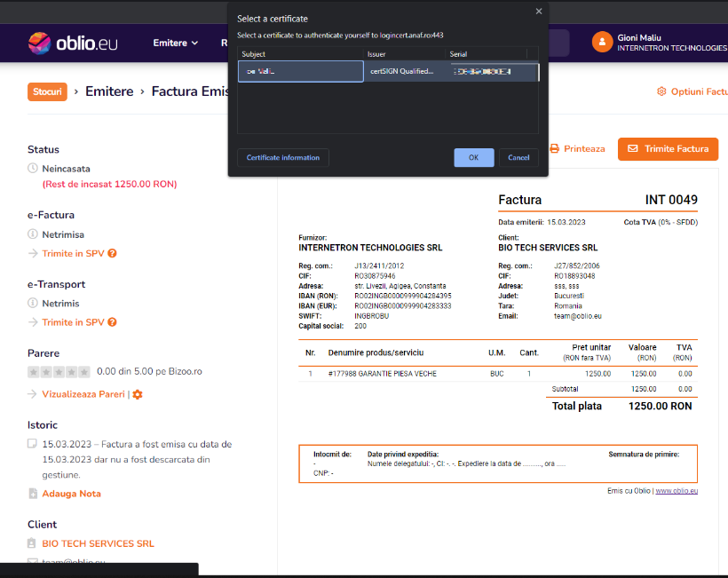Open www.oblio.eu link in invoice
Image resolution: width=728 pixels, height=578 pixels.
(677, 491)
